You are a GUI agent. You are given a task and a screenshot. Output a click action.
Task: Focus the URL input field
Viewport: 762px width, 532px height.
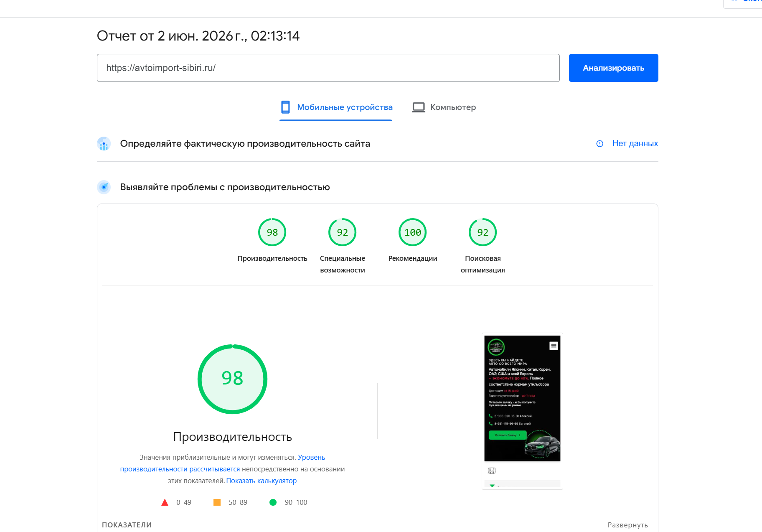coord(328,68)
